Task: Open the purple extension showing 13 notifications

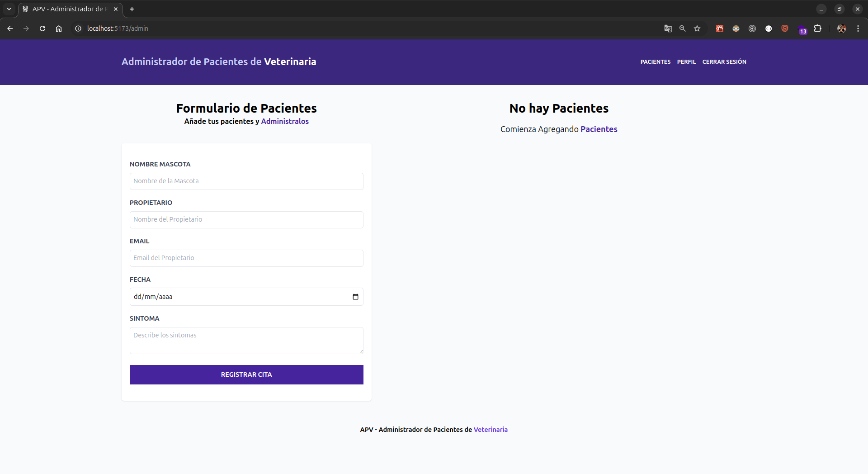Action: pyautogui.click(x=803, y=29)
